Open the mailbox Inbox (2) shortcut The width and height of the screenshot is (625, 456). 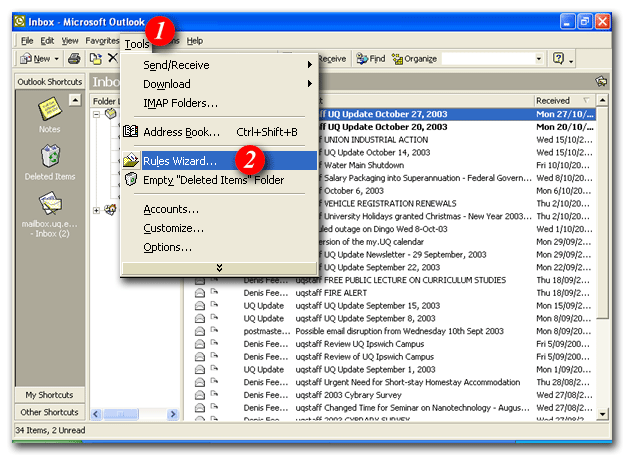coord(49,208)
